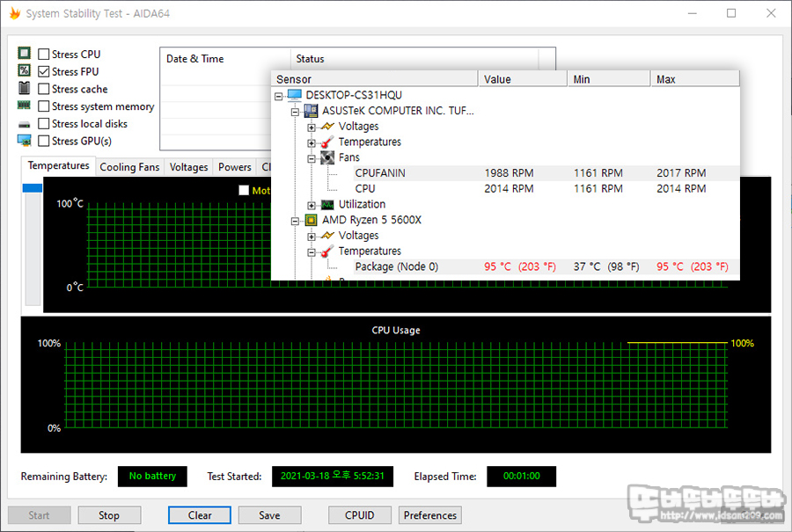This screenshot has height=532, width=792.
Task: Click the Clear button
Action: tap(200, 515)
